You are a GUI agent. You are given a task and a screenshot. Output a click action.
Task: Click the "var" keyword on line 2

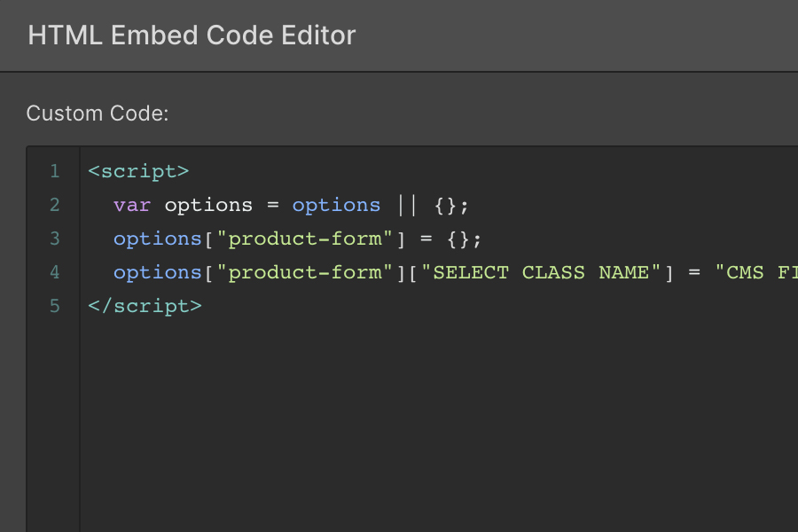point(132,206)
